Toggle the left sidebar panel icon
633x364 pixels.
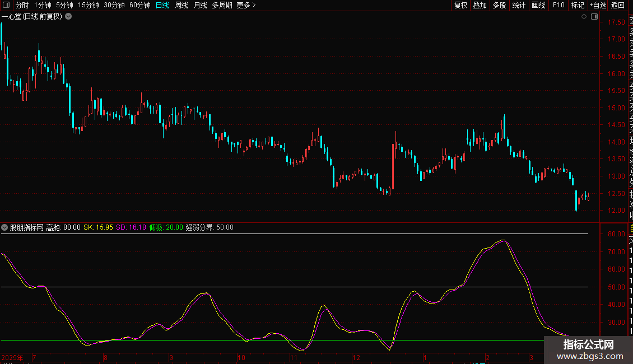5,5
